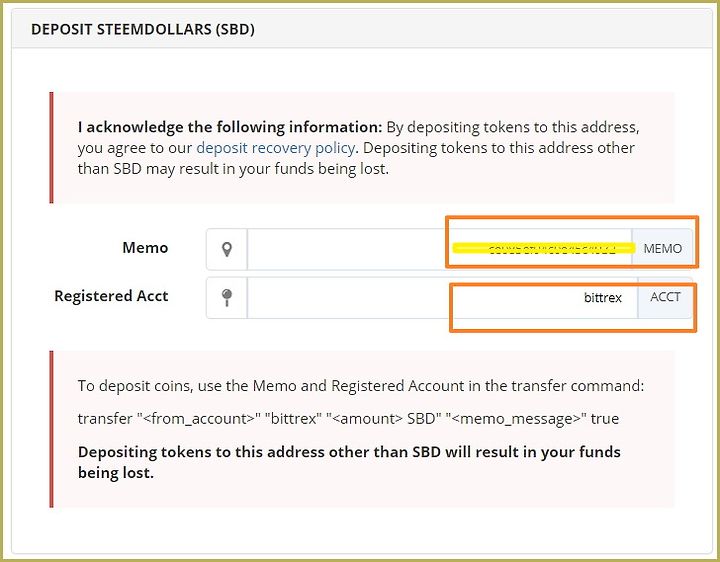Open the deposit recovery policy link
The image size is (720, 562).
click(275, 148)
